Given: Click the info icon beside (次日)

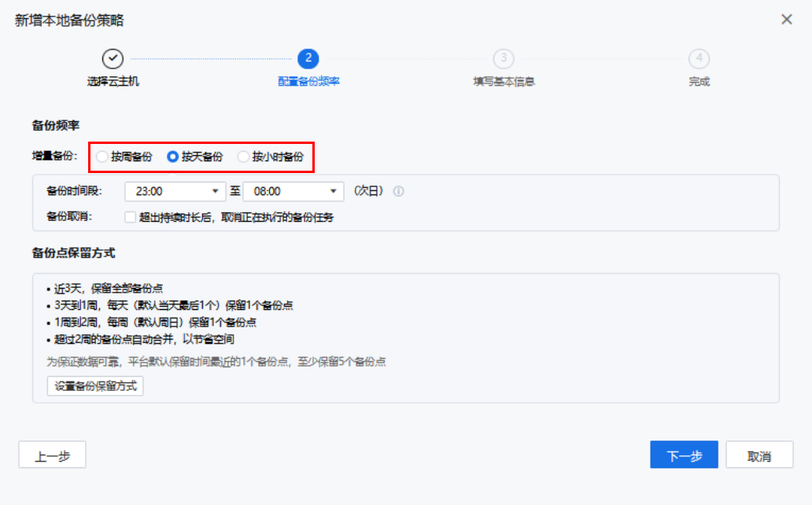Looking at the screenshot, I should [x=399, y=191].
